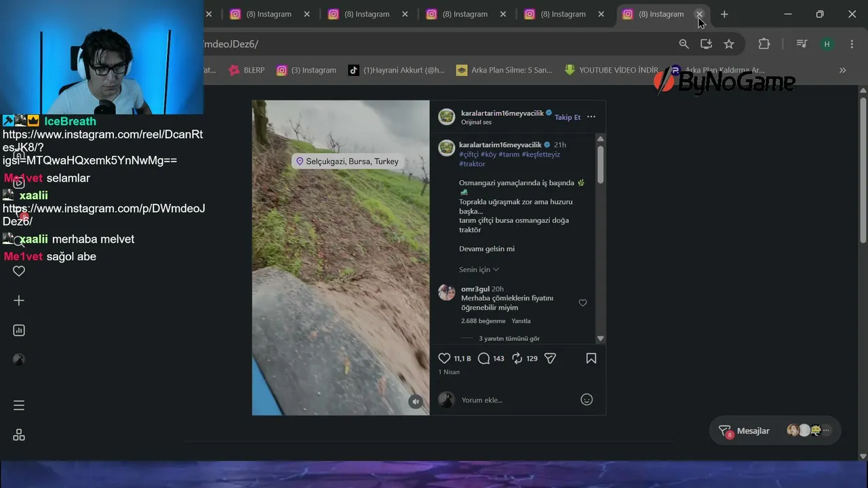Open the (3) Instagram bookmark

[307, 70]
